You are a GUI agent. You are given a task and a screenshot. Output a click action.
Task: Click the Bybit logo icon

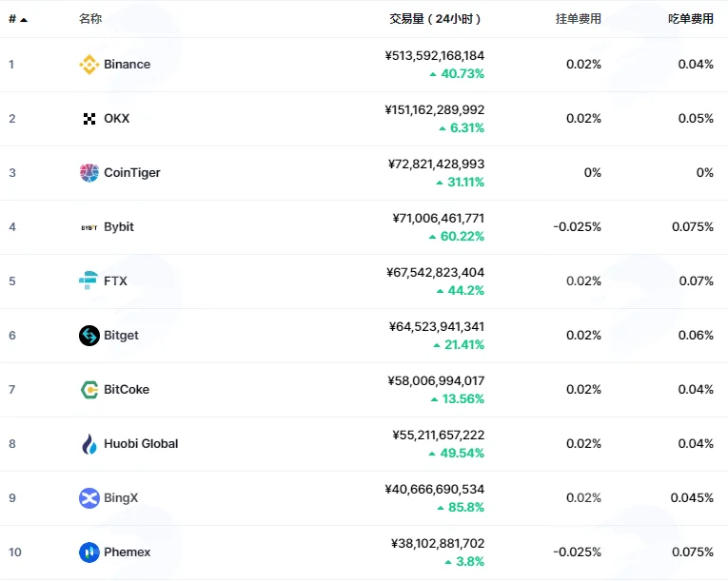pyautogui.click(x=89, y=227)
